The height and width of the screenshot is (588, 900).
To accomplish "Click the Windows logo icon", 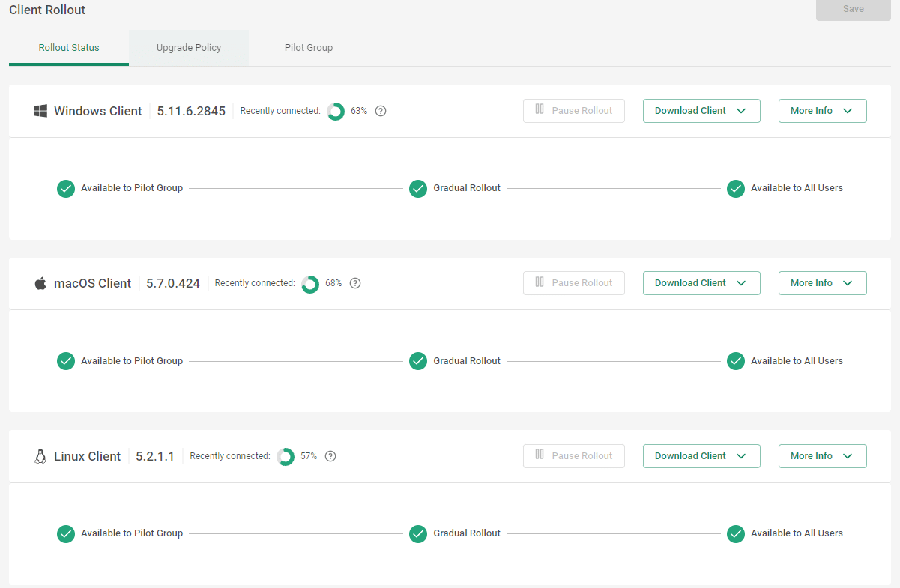I will point(40,111).
